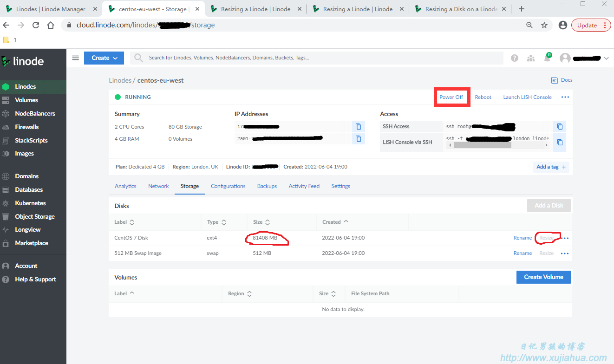Sort volumes by Size column
Screen dimensions: 614x364
328,294
